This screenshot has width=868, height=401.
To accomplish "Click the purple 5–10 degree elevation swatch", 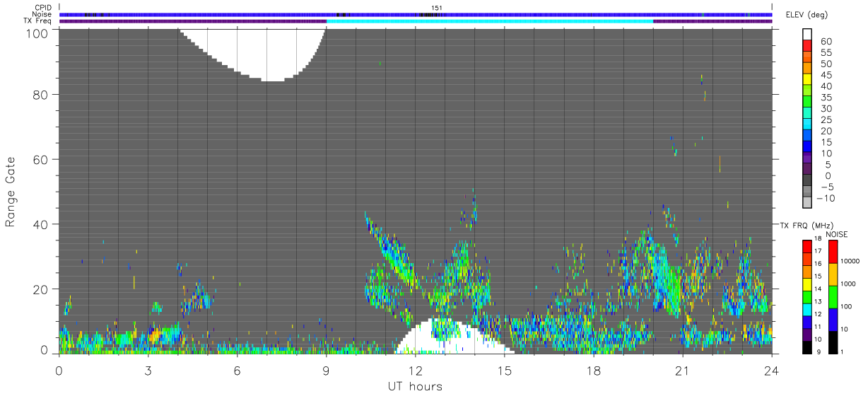I will point(808,158).
